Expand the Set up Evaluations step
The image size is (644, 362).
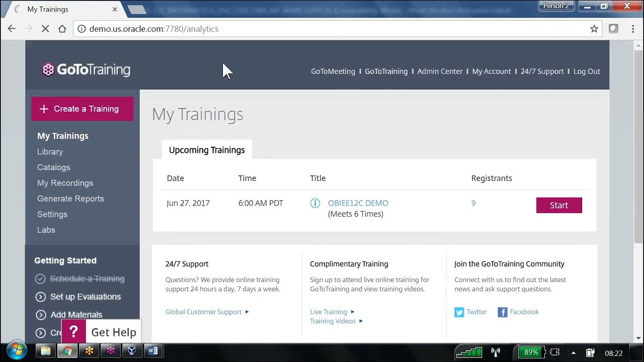pyautogui.click(x=78, y=297)
